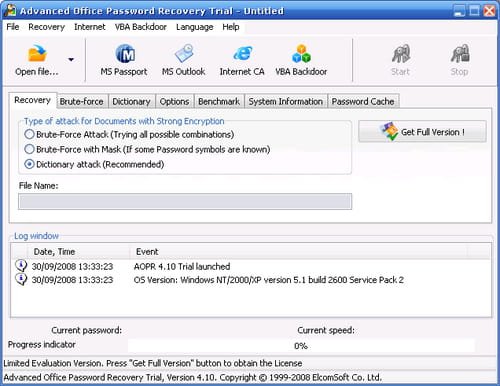Switch to the Recovery tab

(33, 100)
